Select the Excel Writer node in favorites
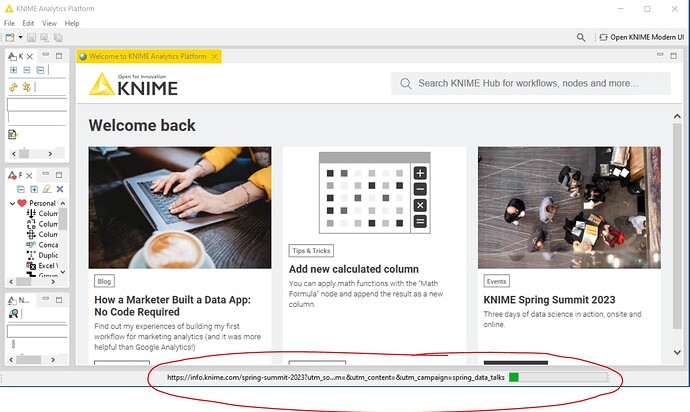The height and width of the screenshot is (412, 690). (x=42, y=266)
